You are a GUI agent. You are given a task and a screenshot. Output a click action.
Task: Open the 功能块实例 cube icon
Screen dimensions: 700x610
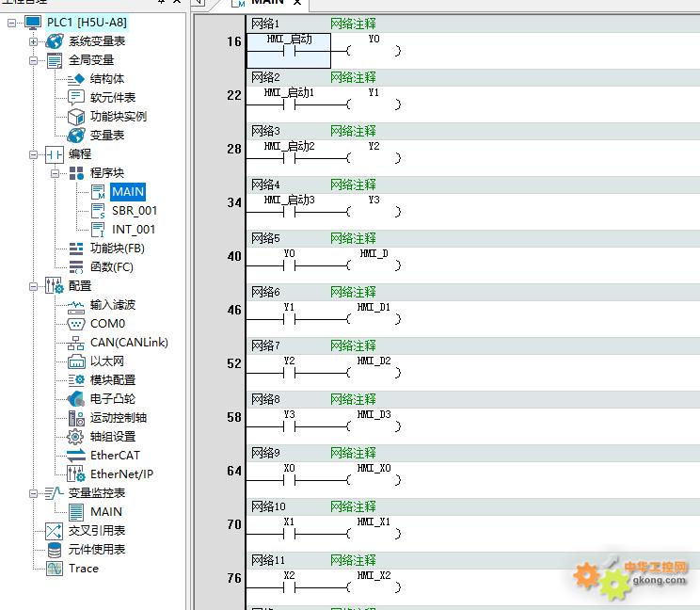point(76,117)
